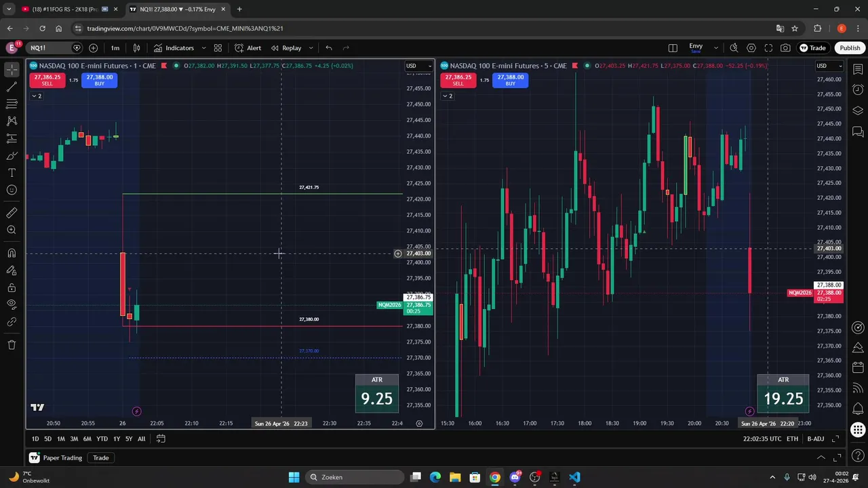Image resolution: width=868 pixels, height=488 pixels.
Task: Open the 22:02:35 UTC timezone menu
Action: (x=761, y=439)
